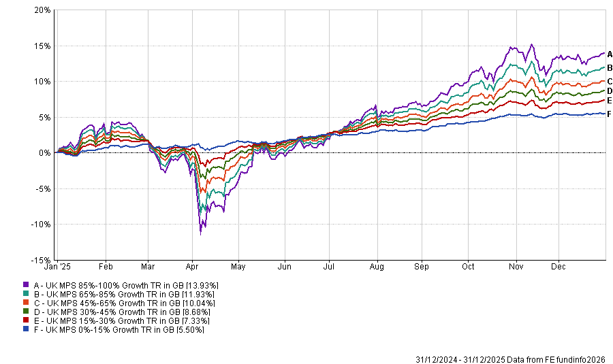Screen dimensions: 613x364
Task: Click the green swatch for series D
Action: tap(26, 312)
